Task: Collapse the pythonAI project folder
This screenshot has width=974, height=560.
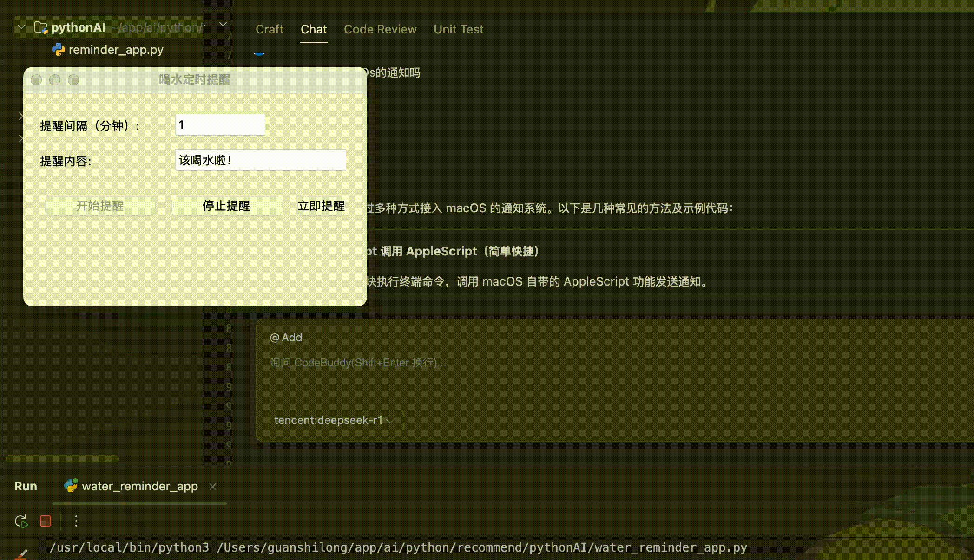Action: (21, 27)
